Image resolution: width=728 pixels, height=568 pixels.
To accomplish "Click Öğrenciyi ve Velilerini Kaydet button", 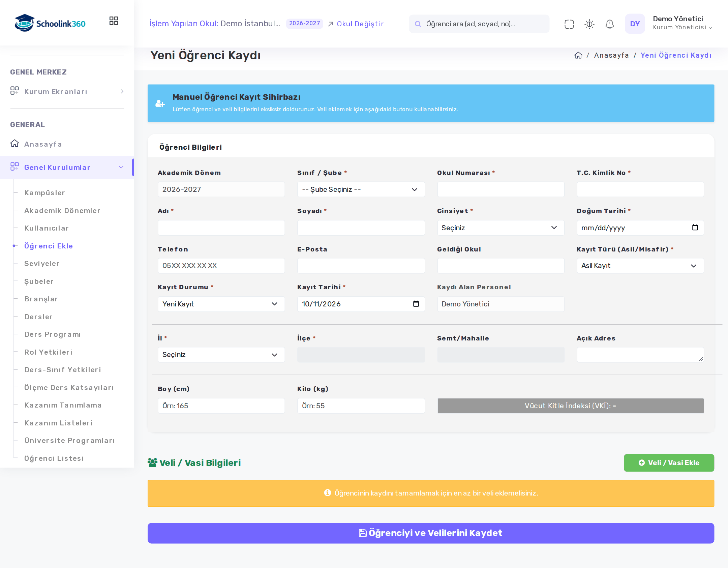I will tap(431, 533).
